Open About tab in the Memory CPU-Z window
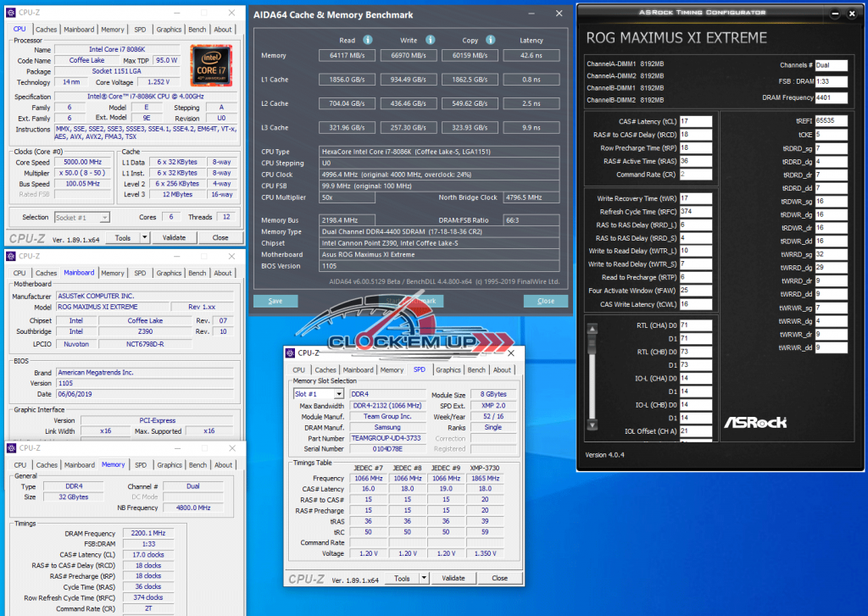 223,465
